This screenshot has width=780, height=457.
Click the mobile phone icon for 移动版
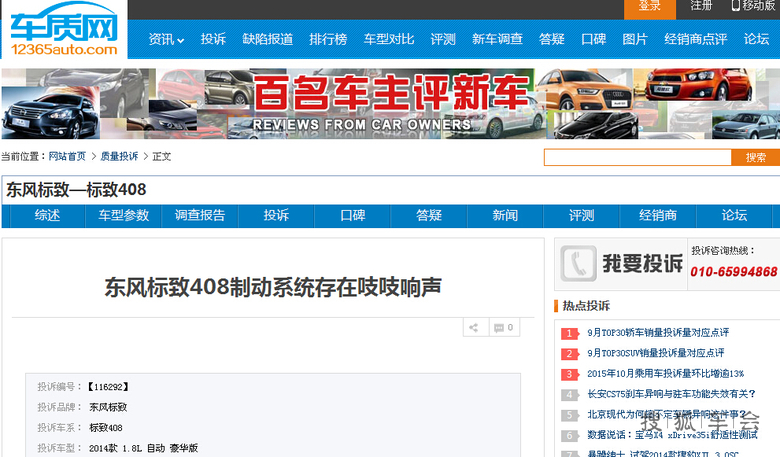click(735, 6)
